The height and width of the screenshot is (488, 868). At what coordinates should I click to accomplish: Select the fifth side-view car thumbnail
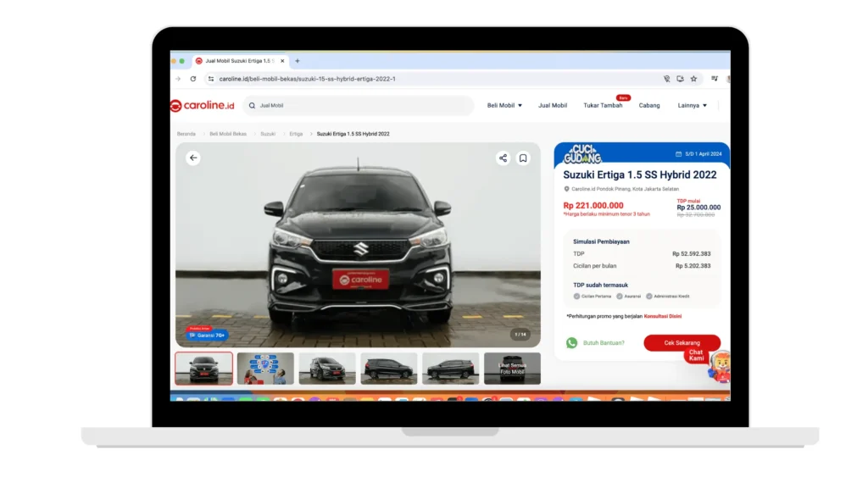coord(451,369)
